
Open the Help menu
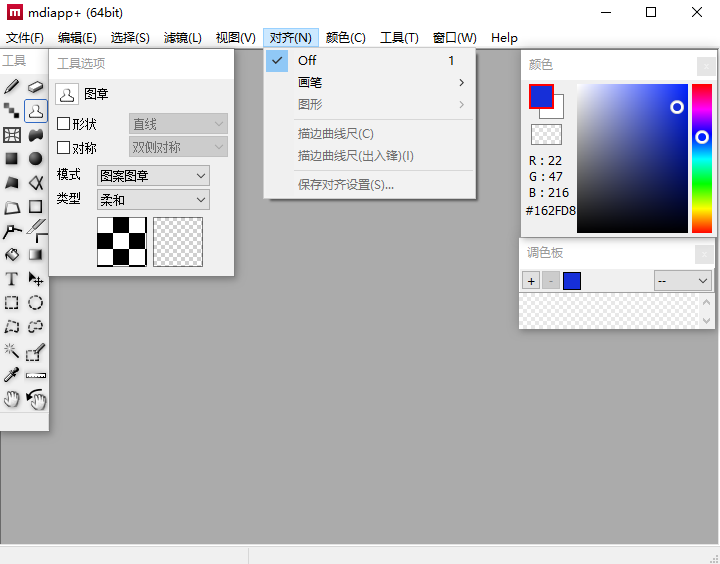(x=504, y=38)
